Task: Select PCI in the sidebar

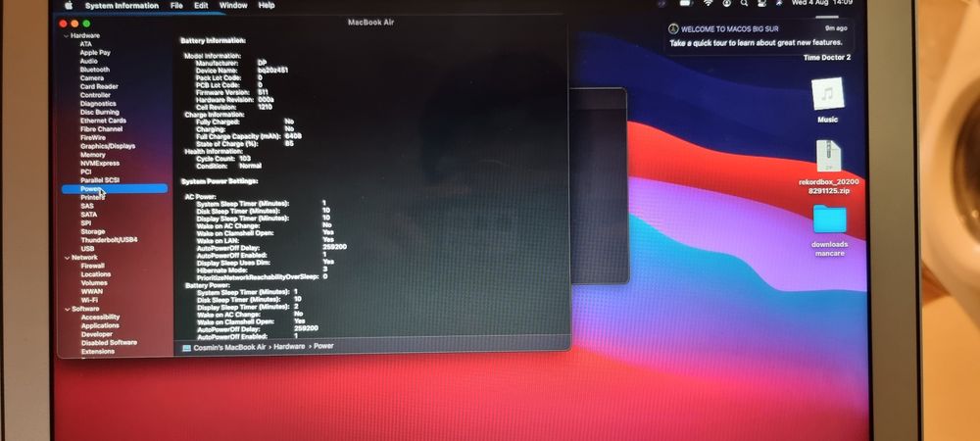Action: [86, 171]
